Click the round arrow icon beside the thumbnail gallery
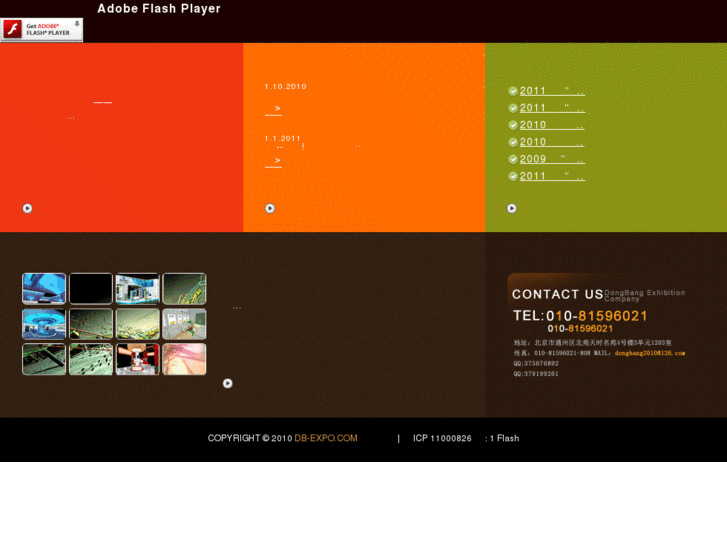The width and height of the screenshot is (727, 545). tap(228, 383)
